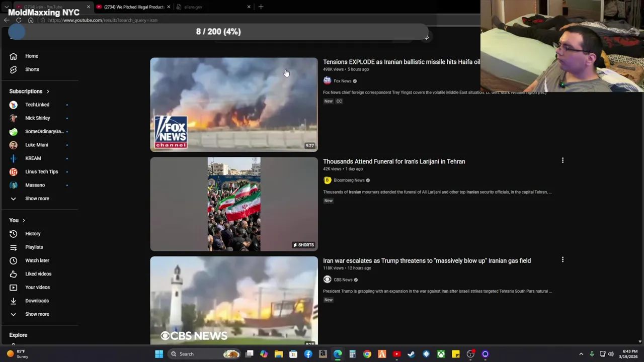Open Luke Miani channel subscription
644x362 pixels.
pyautogui.click(x=36, y=145)
